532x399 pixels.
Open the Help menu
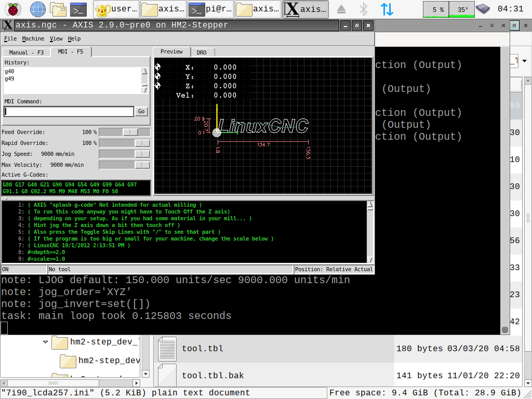[x=74, y=38]
